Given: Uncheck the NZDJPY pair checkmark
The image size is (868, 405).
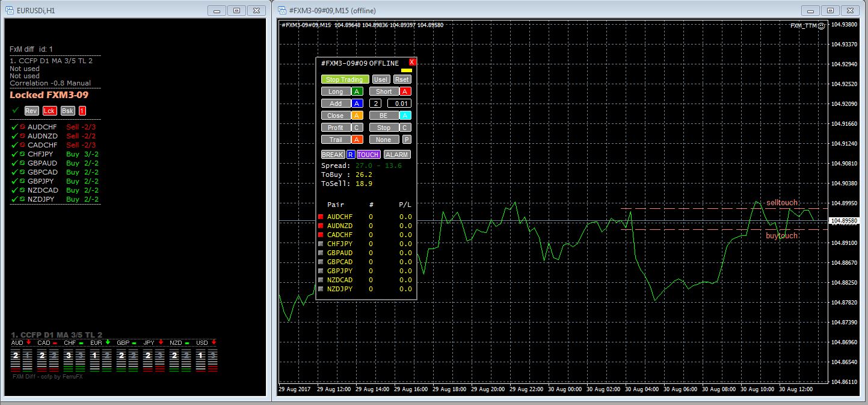Looking at the screenshot, I should (14, 199).
